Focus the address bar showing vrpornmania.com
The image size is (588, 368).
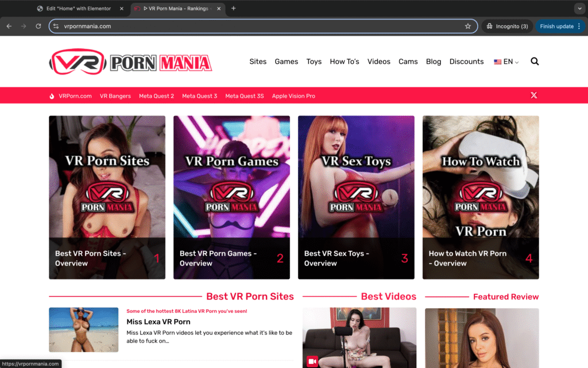tap(262, 26)
